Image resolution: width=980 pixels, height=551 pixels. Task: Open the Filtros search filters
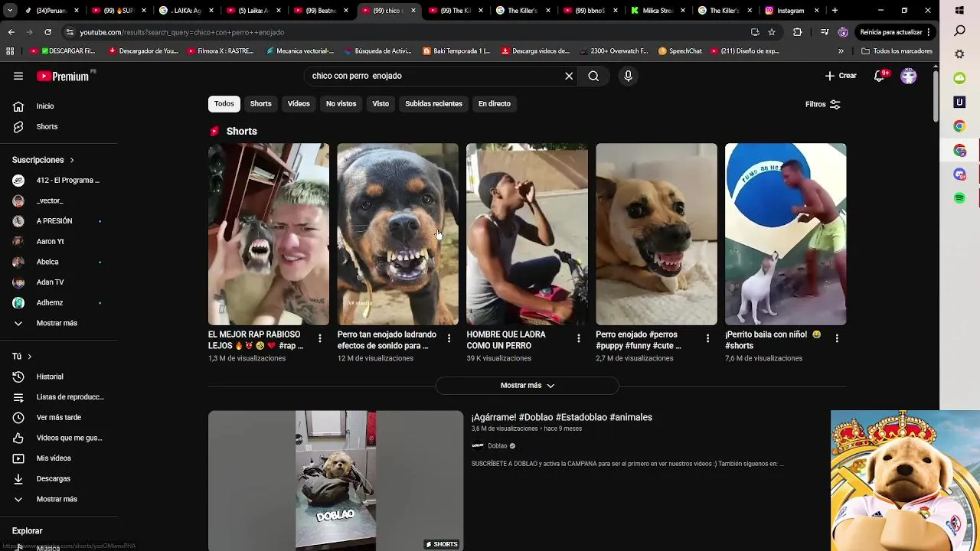coord(823,104)
